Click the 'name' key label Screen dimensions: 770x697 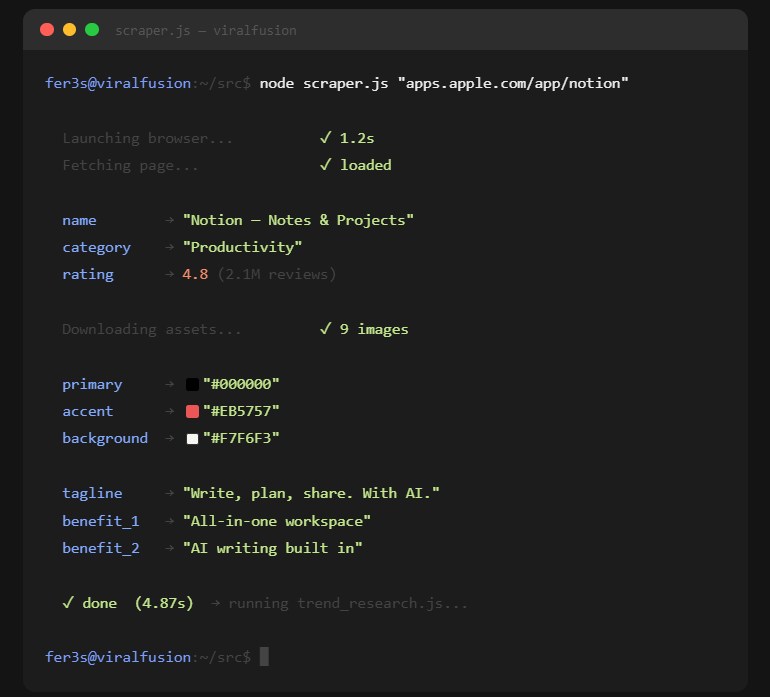pyautogui.click(x=79, y=221)
